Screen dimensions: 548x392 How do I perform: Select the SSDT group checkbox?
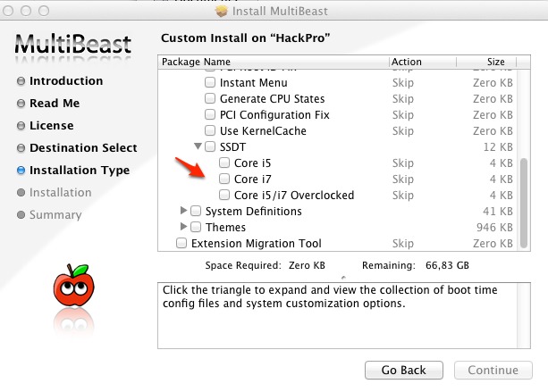click(210, 146)
